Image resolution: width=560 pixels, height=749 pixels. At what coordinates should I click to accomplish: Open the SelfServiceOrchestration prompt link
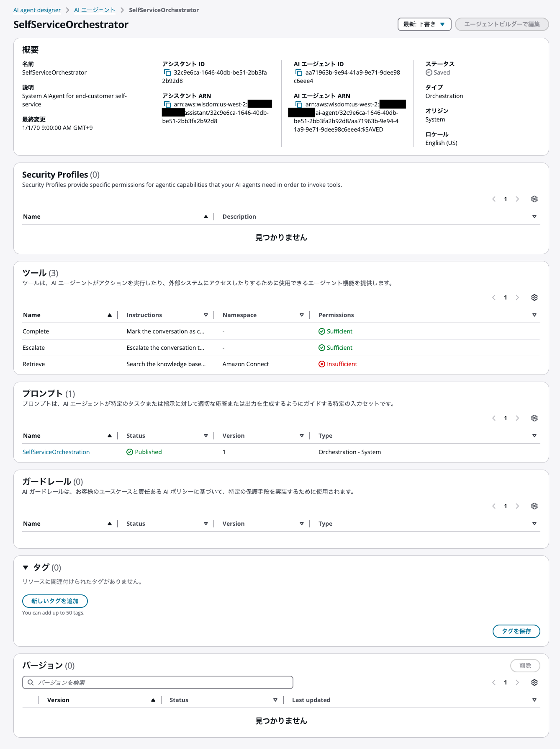pos(56,452)
